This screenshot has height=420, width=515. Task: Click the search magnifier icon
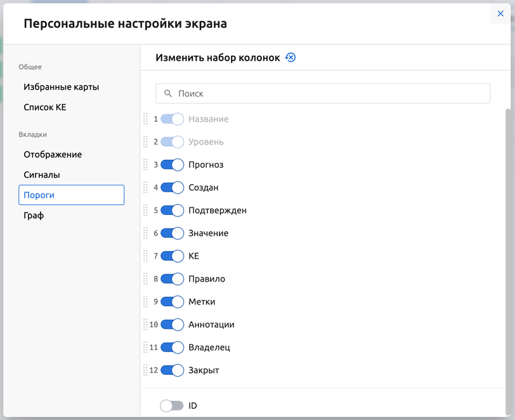coord(168,93)
